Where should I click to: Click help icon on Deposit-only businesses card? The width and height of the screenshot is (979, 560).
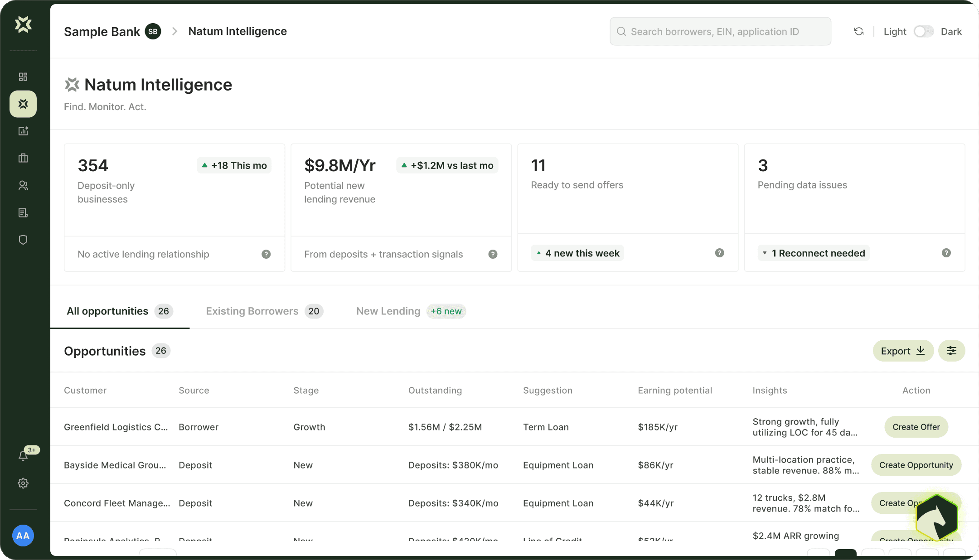266,254
